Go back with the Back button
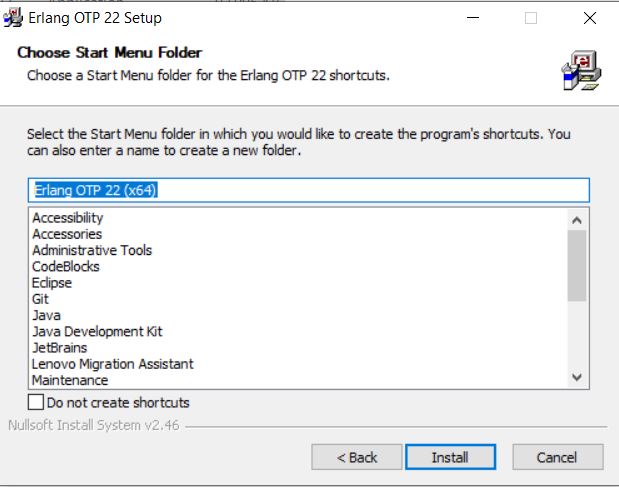 pyautogui.click(x=356, y=457)
